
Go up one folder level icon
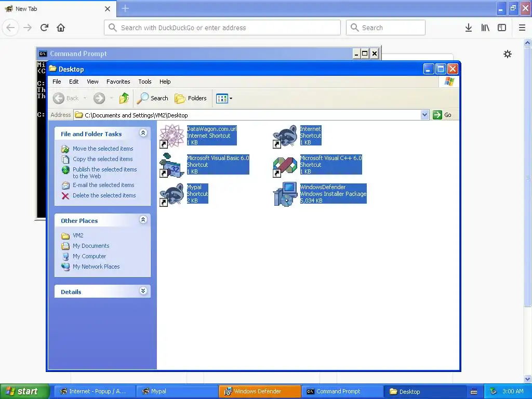(124, 98)
